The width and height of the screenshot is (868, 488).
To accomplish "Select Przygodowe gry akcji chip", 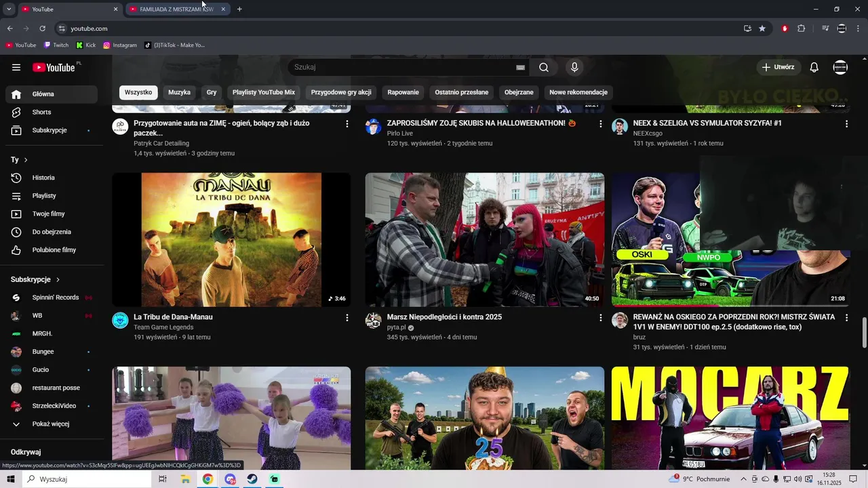I will tap(341, 92).
